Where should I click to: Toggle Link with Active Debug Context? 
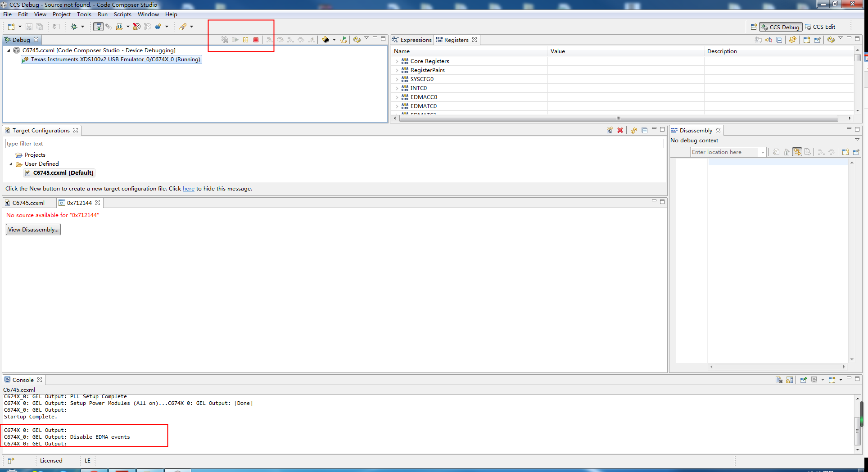797,152
